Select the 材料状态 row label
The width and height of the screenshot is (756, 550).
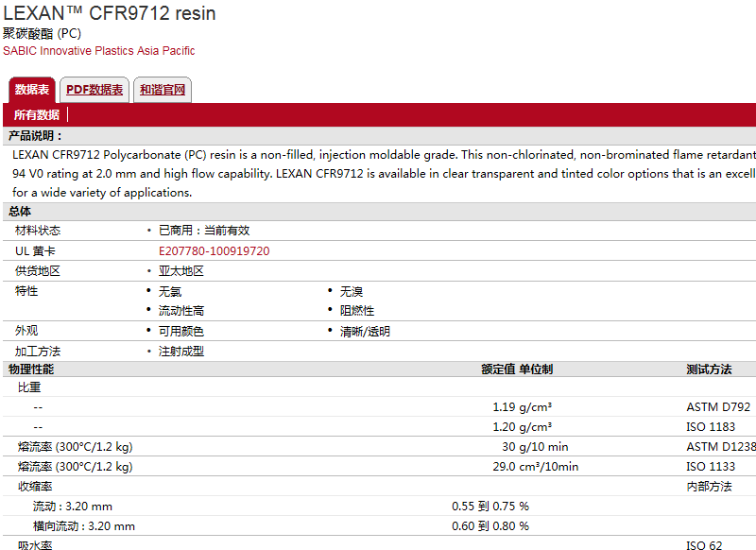38,231
